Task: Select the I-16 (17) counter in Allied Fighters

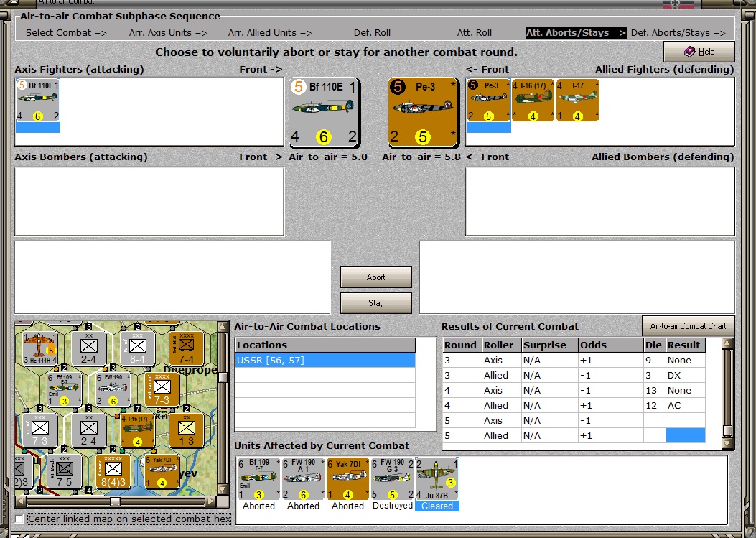Action: (x=533, y=101)
